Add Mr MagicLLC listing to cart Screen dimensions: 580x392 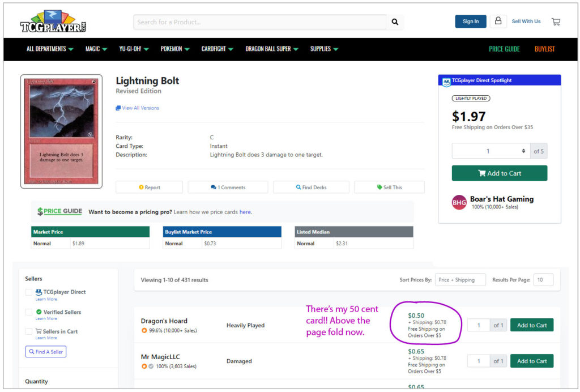point(532,361)
